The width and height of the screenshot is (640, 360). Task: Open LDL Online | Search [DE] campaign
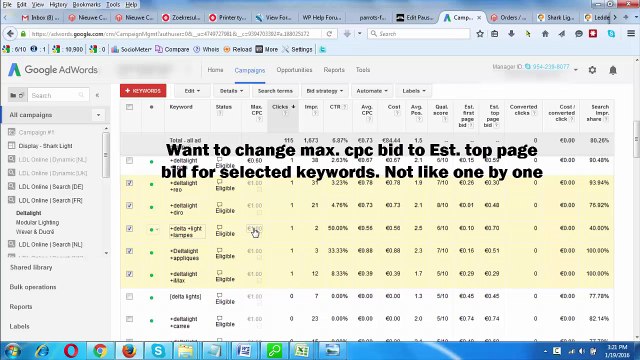click(x=51, y=187)
